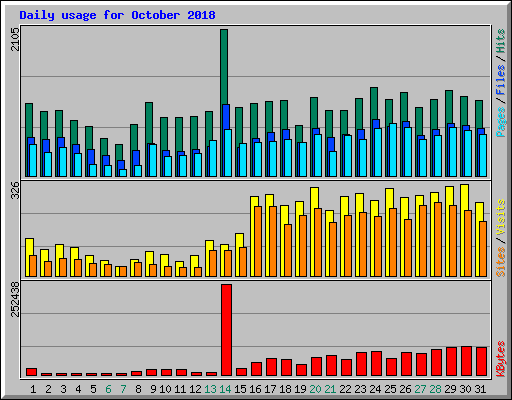512x400 pixels.
Task: Click the red KBytes bar for day 1
Action: tap(31, 372)
